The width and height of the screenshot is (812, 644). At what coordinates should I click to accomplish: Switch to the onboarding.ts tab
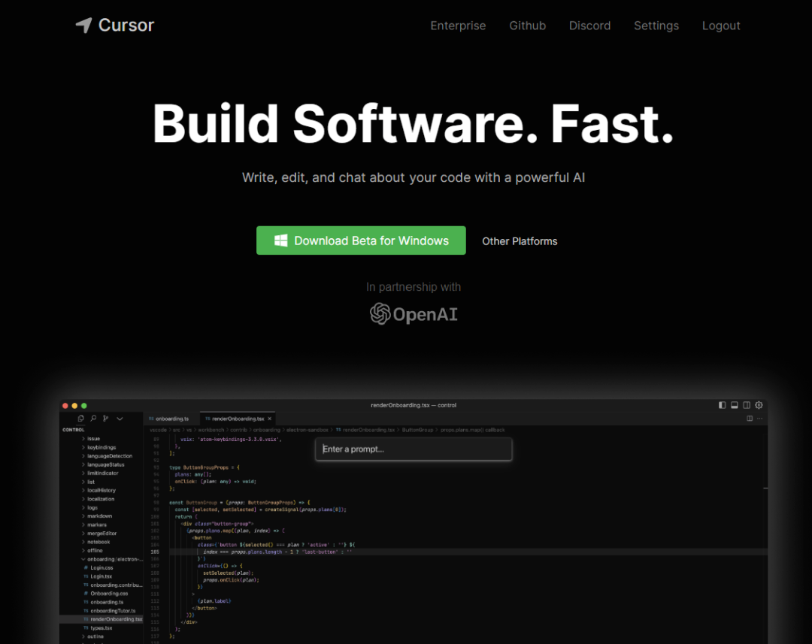pos(171,419)
